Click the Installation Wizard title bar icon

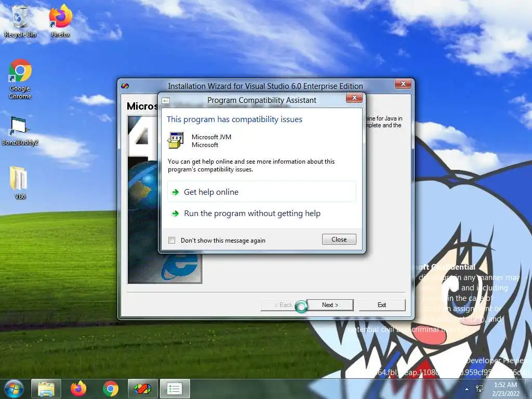coord(125,86)
